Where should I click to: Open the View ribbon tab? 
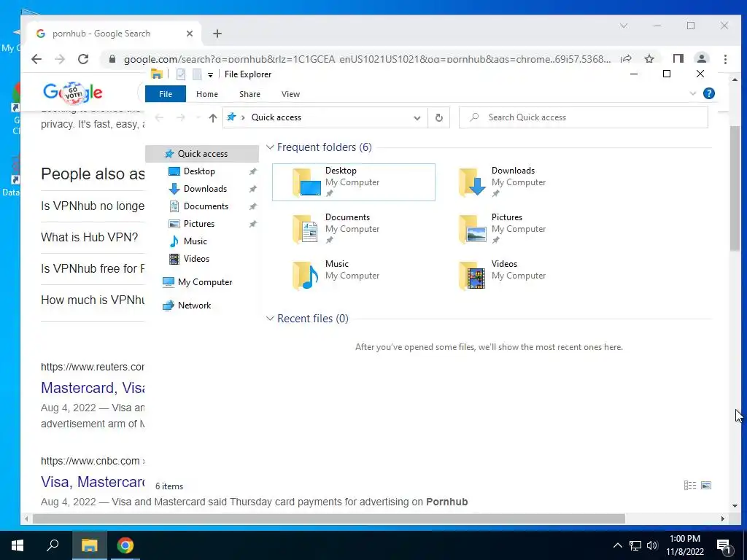[x=290, y=94]
